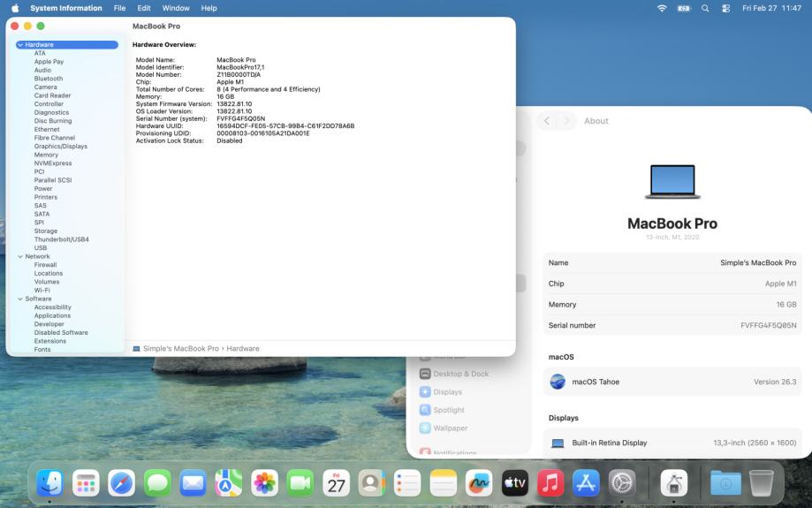
Task: Select Bluetooth in the hardware list
Action: tap(49, 79)
